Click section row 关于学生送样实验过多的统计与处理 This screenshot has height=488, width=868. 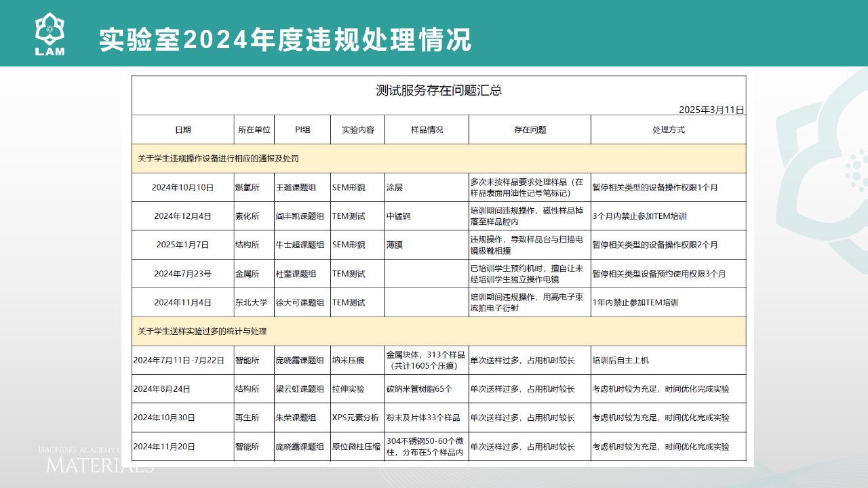coord(439,331)
